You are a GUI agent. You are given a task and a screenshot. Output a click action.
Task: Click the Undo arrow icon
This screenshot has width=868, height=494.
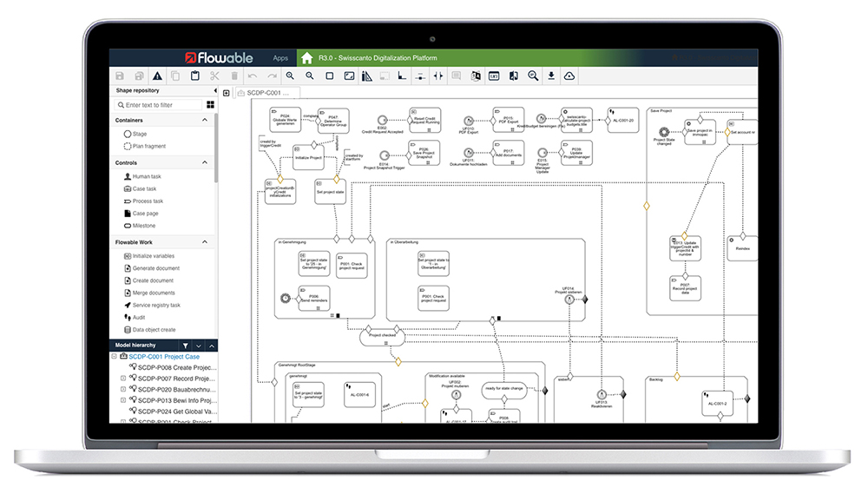(253, 76)
